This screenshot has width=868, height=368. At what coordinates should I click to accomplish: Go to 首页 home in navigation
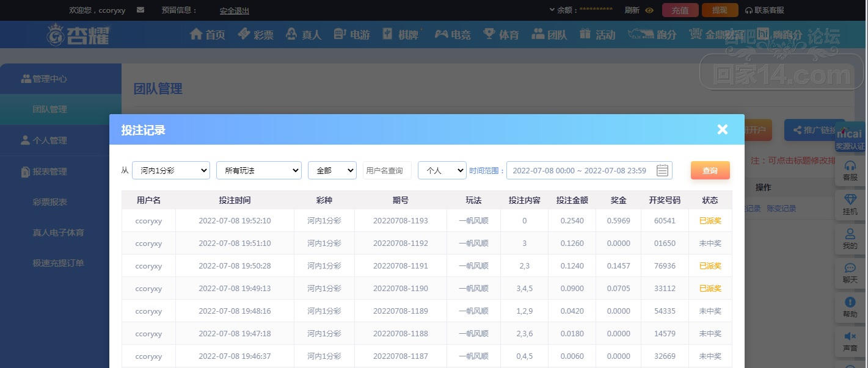(x=208, y=35)
